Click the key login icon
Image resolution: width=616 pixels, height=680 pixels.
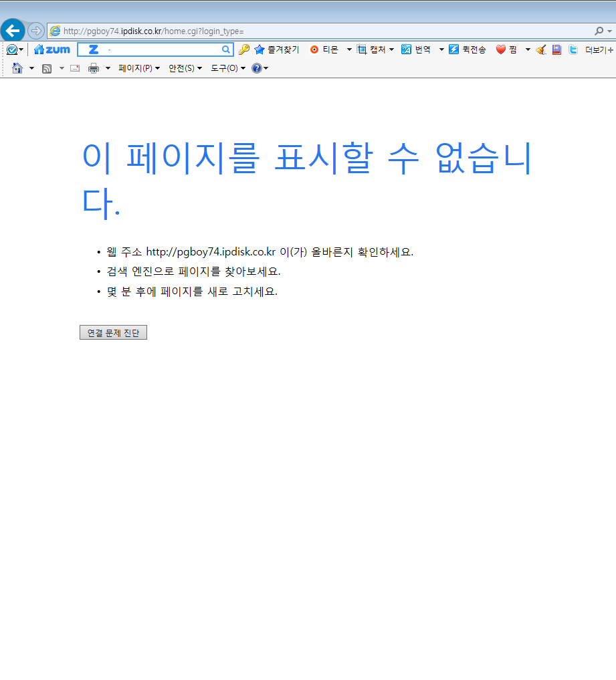coord(244,49)
